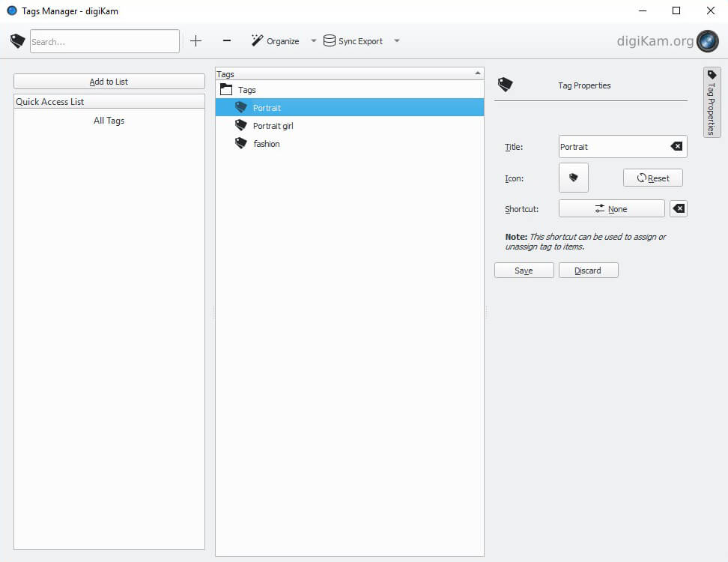
Task: Select the Portrait girl tag
Action: point(273,126)
